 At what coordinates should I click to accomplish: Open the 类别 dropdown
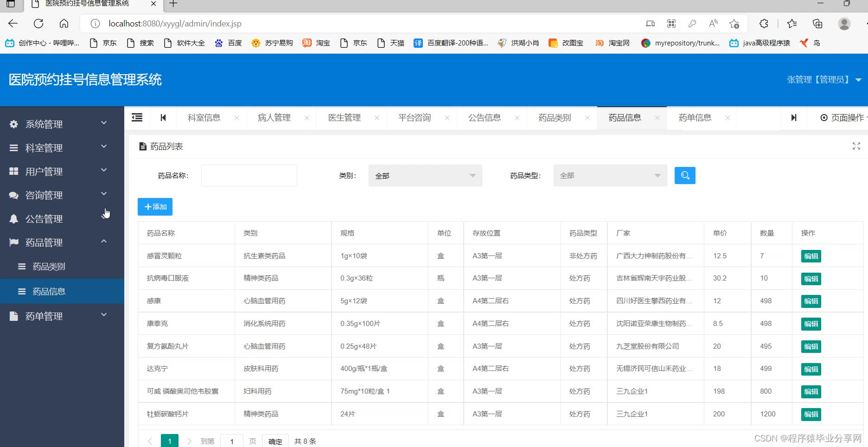pos(425,176)
